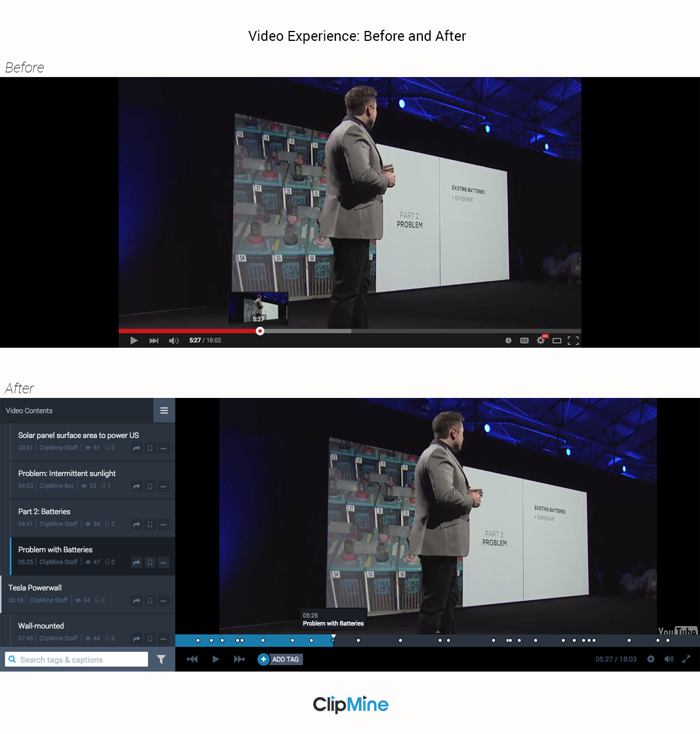This screenshot has width=700, height=734.
Task: Bookmark the Tesla Powerwall tag
Action: point(150,601)
